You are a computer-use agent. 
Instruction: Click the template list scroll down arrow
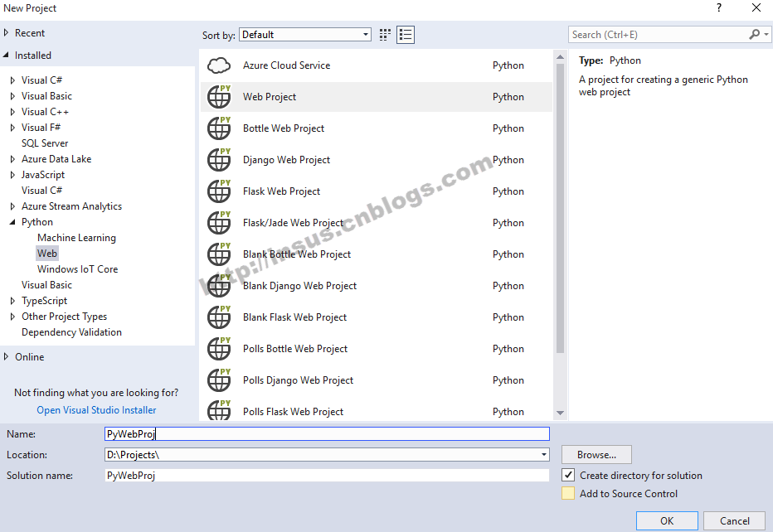point(560,413)
